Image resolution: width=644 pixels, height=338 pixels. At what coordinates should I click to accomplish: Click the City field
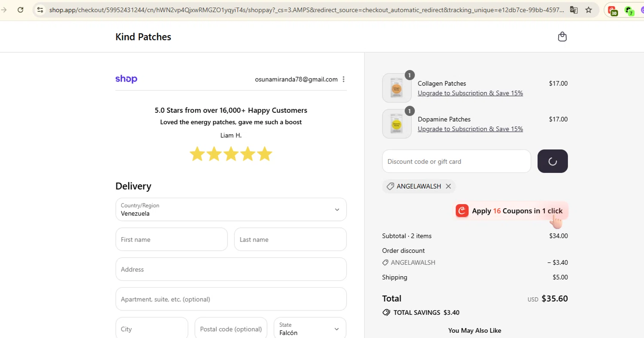(152, 329)
